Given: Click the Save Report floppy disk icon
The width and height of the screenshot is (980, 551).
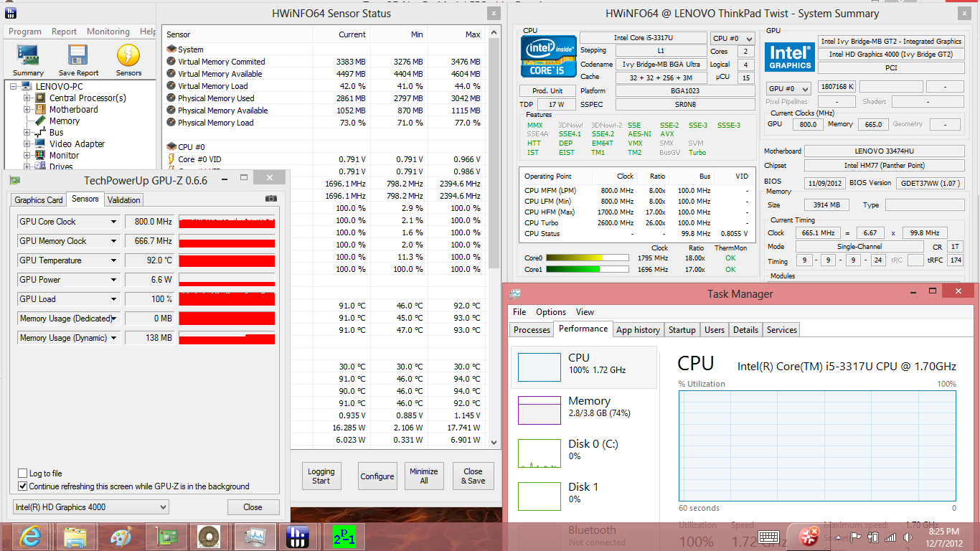Looking at the screenshot, I should 78,55.
